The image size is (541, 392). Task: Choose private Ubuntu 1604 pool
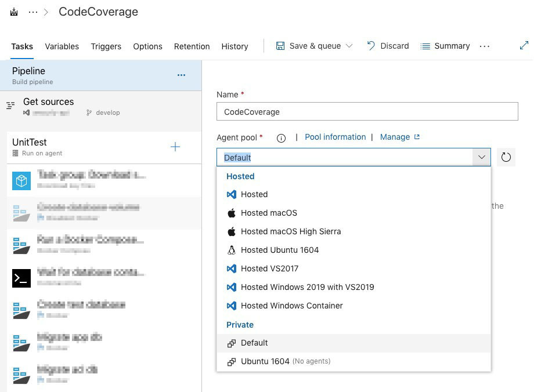pos(354,361)
